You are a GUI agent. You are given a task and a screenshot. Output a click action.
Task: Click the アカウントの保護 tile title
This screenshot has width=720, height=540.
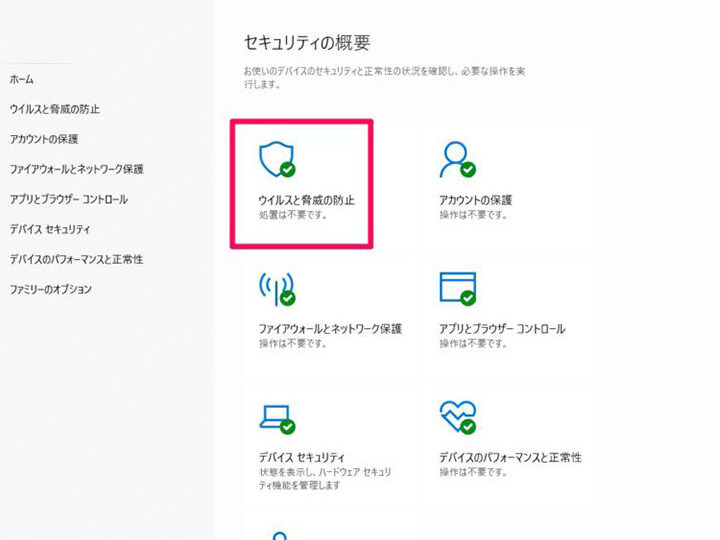[475, 200]
